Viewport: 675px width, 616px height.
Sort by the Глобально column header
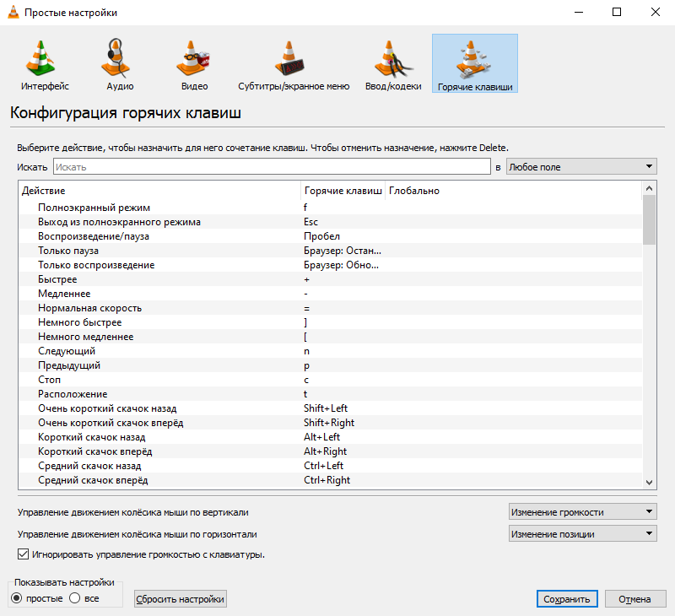513,190
